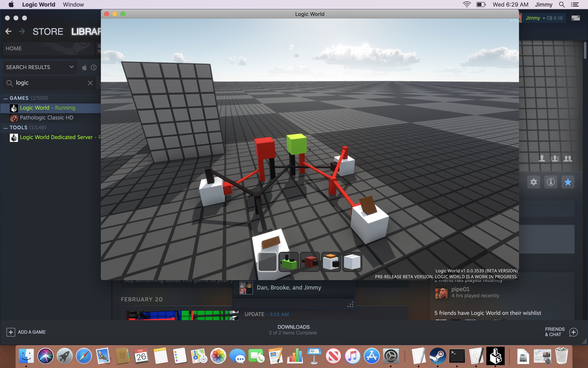Click the chat window resize grip
The height and width of the screenshot is (368, 588).
click(x=350, y=304)
